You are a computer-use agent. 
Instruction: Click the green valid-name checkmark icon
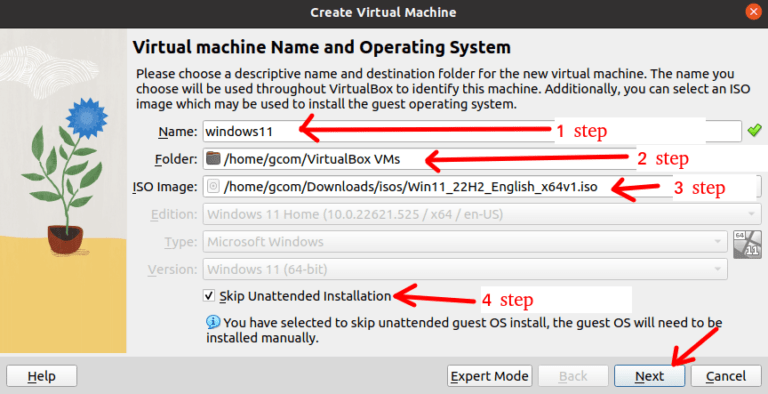tap(754, 130)
